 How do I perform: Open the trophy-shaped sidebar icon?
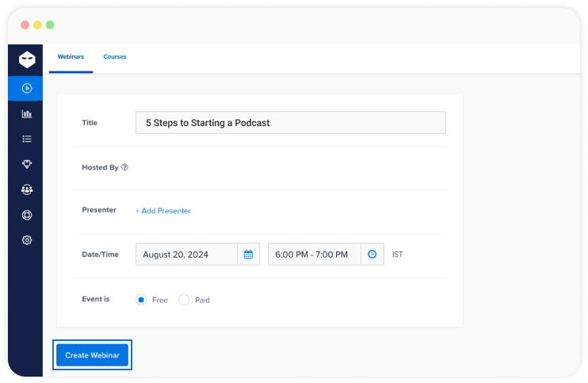pyautogui.click(x=27, y=164)
